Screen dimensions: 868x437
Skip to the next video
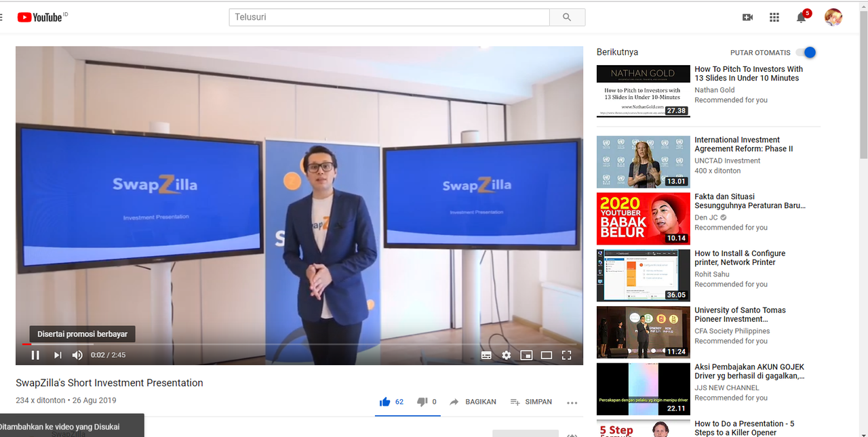(58, 355)
